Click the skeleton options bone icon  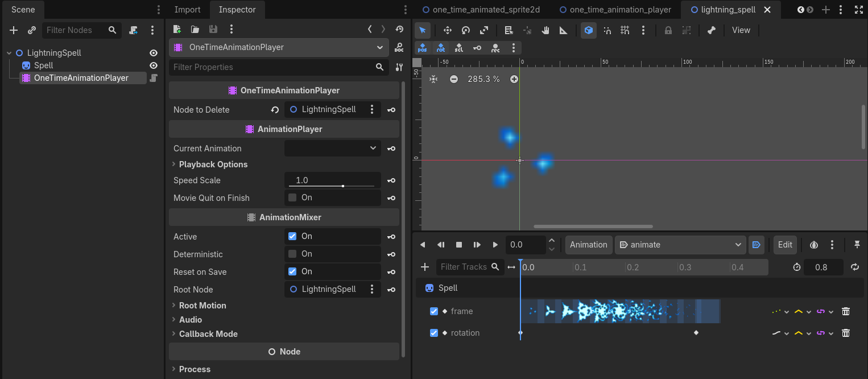712,30
